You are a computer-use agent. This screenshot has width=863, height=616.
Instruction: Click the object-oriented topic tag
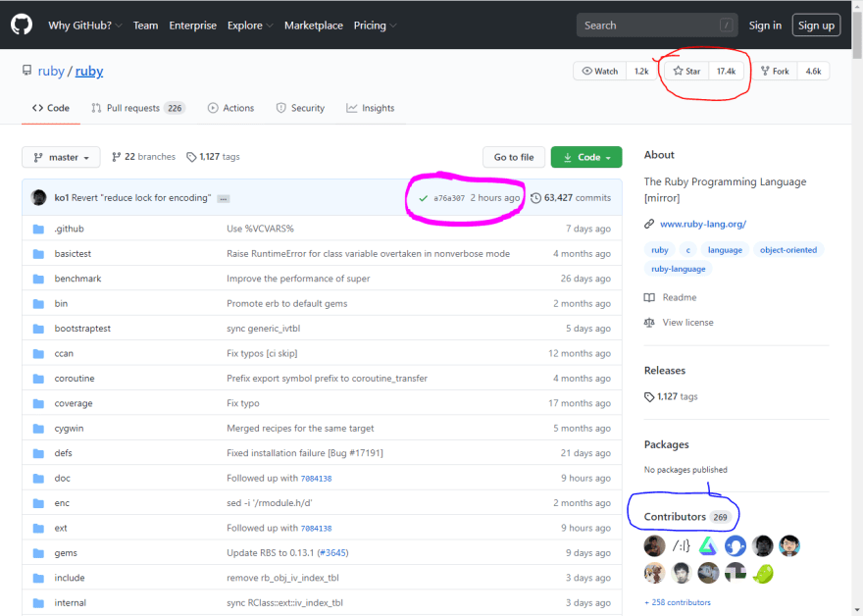pyautogui.click(x=788, y=250)
